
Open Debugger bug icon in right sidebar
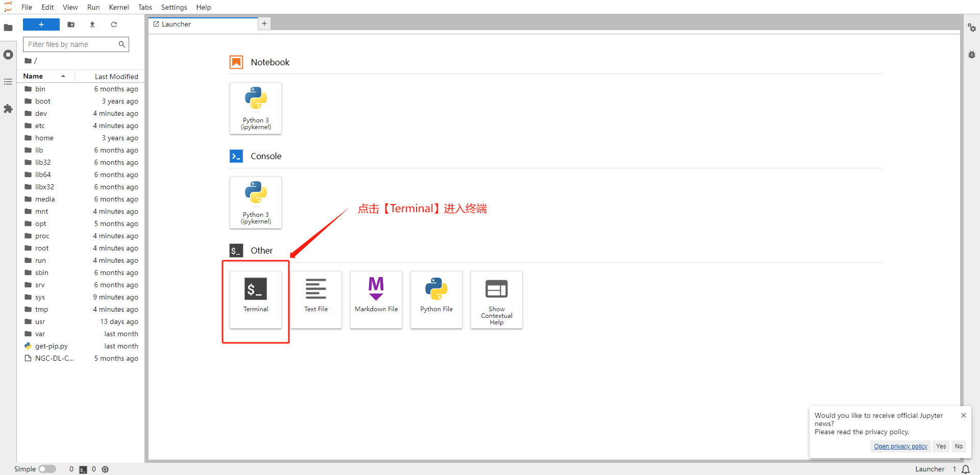[972, 55]
